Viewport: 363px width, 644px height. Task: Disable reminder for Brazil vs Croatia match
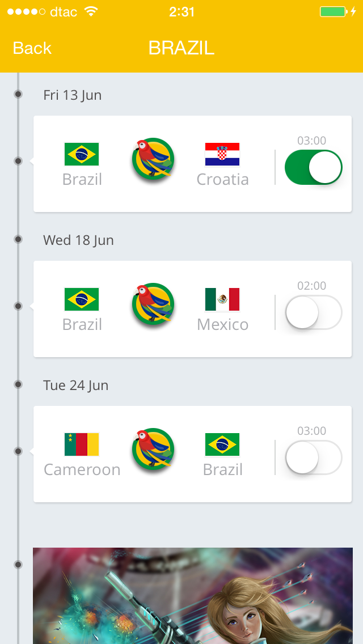tap(313, 168)
